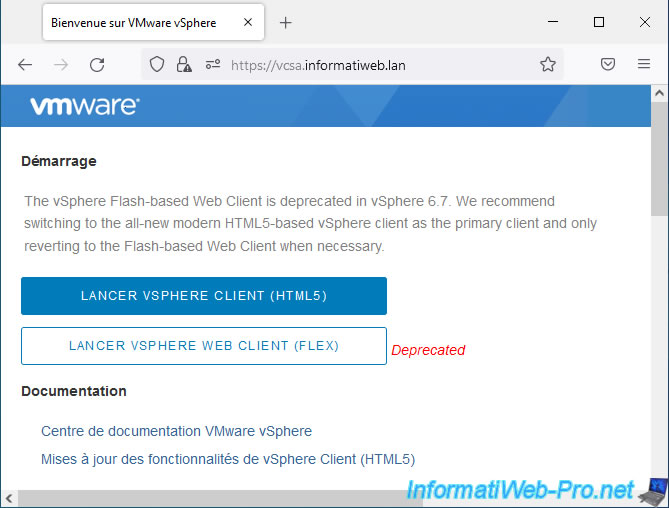Screen dimensions: 669x508
Task: Open Mises à jour des fonctionnalités link
Action: (228, 459)
